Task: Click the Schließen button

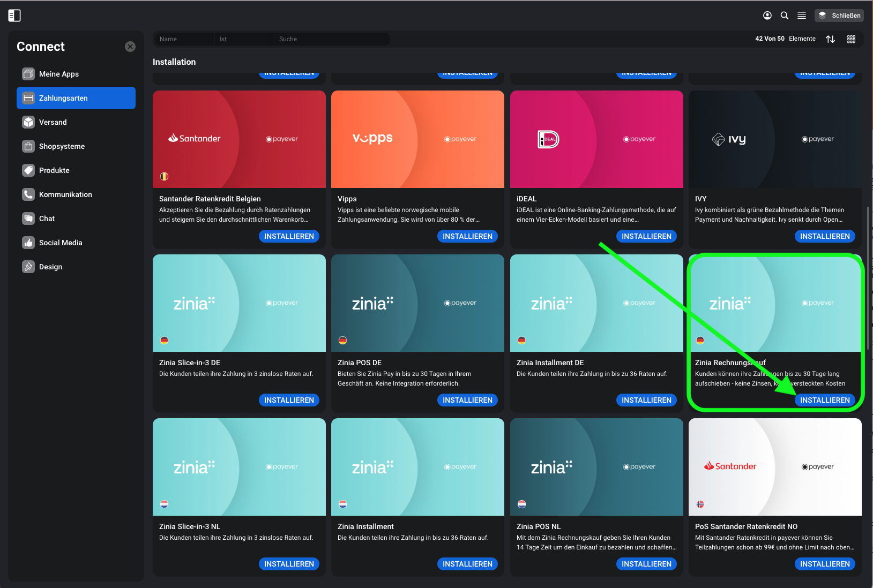Action: click(839, 16)
